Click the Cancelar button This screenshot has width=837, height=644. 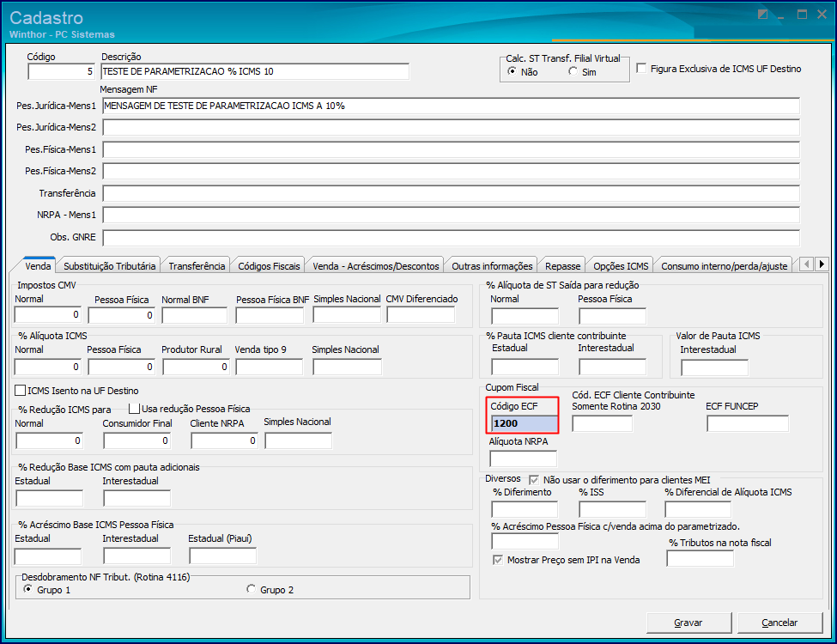tap(779, 623)
